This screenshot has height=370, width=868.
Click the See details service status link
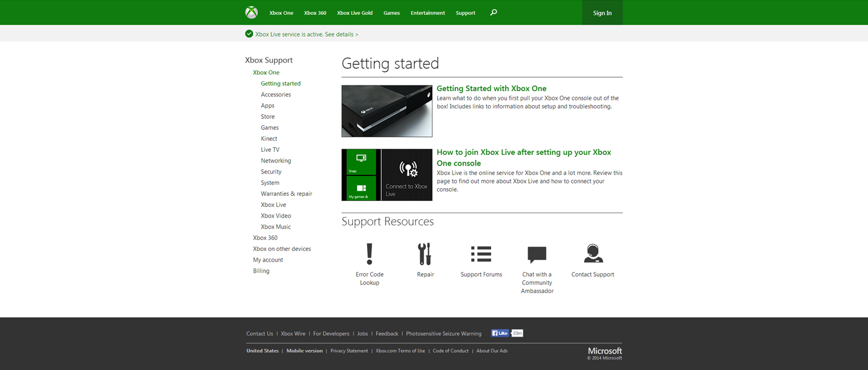[x=342, y=34]
